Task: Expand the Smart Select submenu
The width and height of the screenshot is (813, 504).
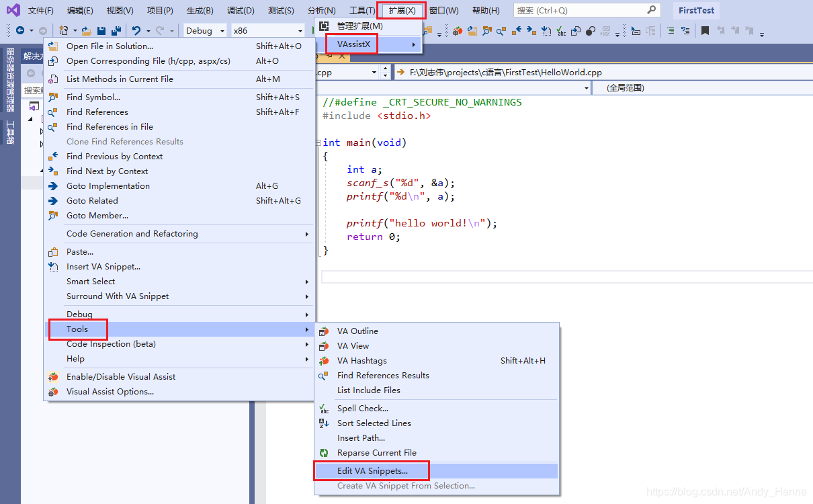Action: (179, 282)
